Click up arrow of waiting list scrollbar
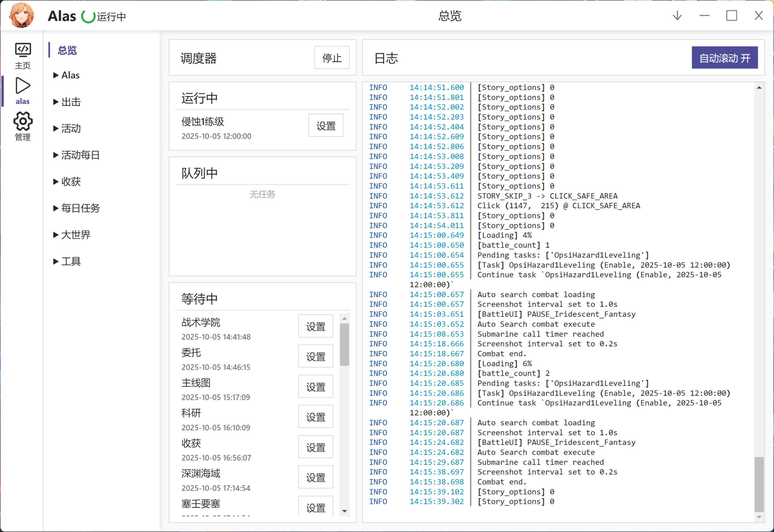 tap(344, 319)
